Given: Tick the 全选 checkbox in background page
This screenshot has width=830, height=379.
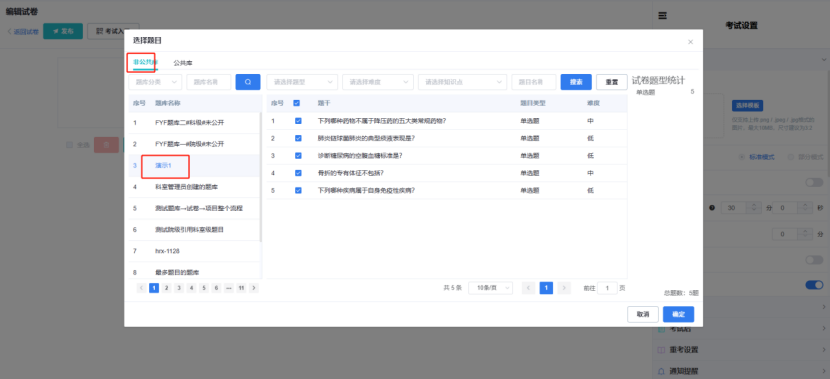Looking at the screenshot, I should coord(69,145).
